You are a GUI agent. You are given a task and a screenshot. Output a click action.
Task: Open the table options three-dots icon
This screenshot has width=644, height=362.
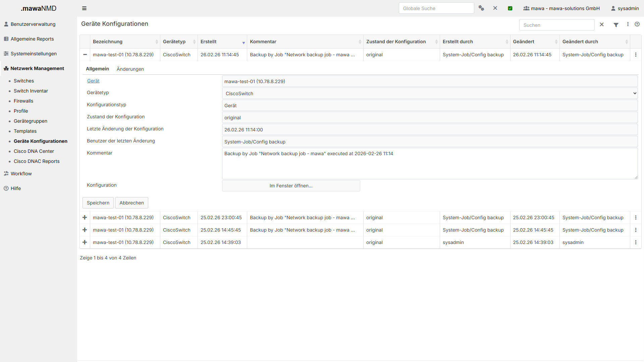[x=628, y=24]
